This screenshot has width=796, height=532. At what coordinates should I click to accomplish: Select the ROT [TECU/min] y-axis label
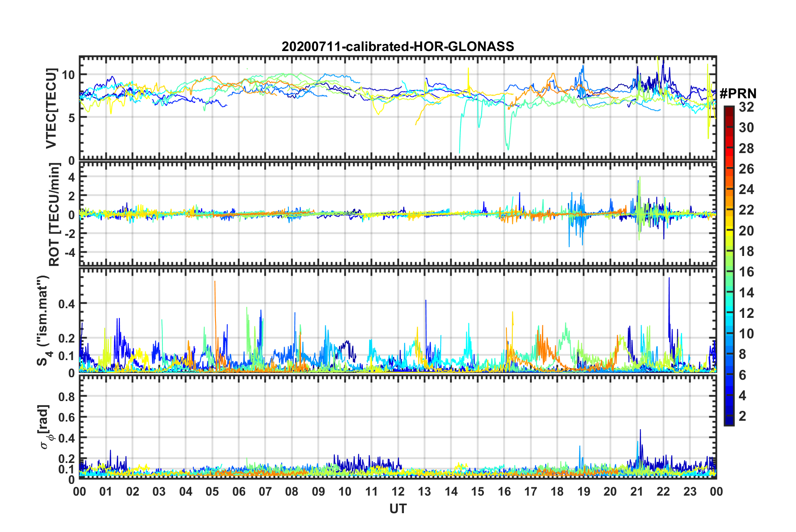(54, 215)
